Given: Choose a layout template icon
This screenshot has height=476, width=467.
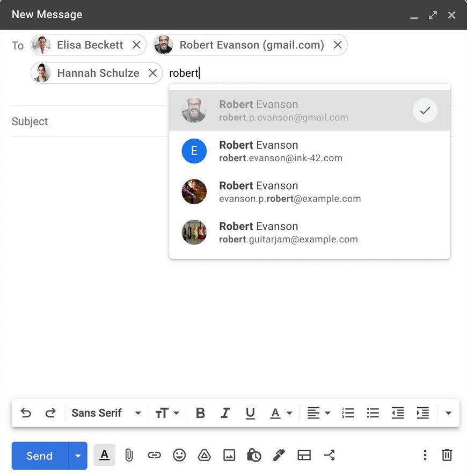Looking at the screenshot, I should click(x=304, y=455).
